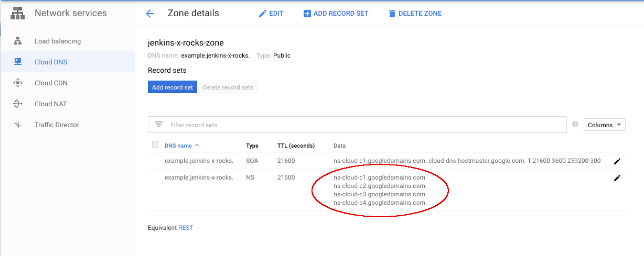Select all records via header checkbox
This screenshot has width=644, height=256.
(x=155, y=145)
